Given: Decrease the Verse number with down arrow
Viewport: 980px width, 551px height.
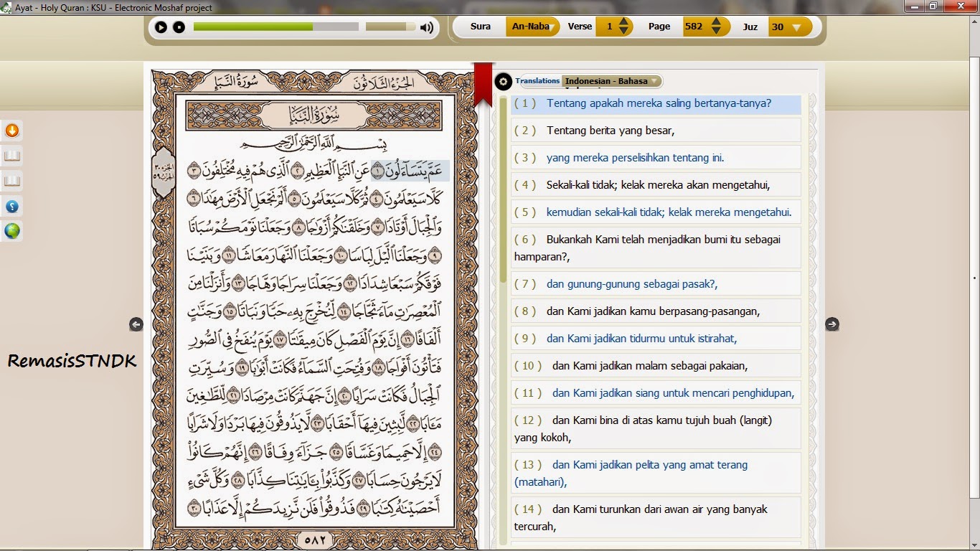Looking at the screenshot, I should coord(624,31).
